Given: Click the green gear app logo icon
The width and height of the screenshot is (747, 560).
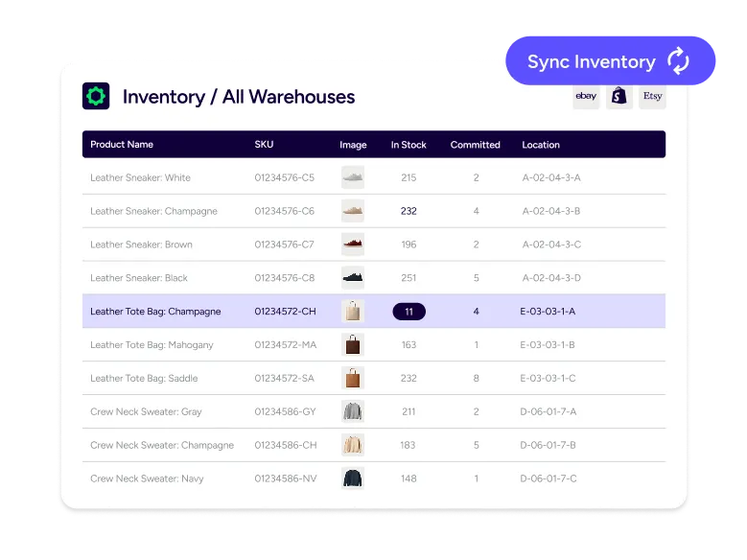Looking at the screenshot, I should coord(96,96).
